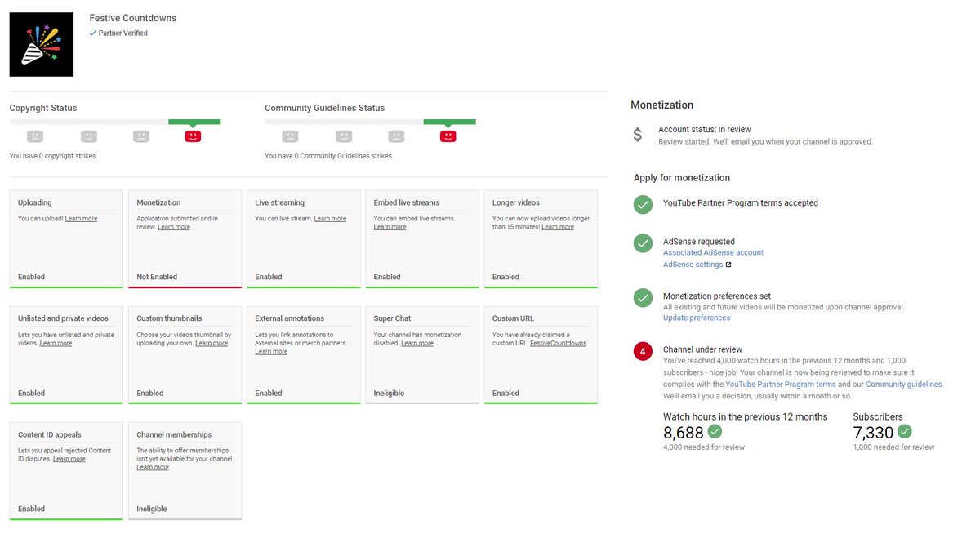This screenshot has height=534, width=980.
Task: Click the Account status: In review text
Action: [x=705, y=129]
